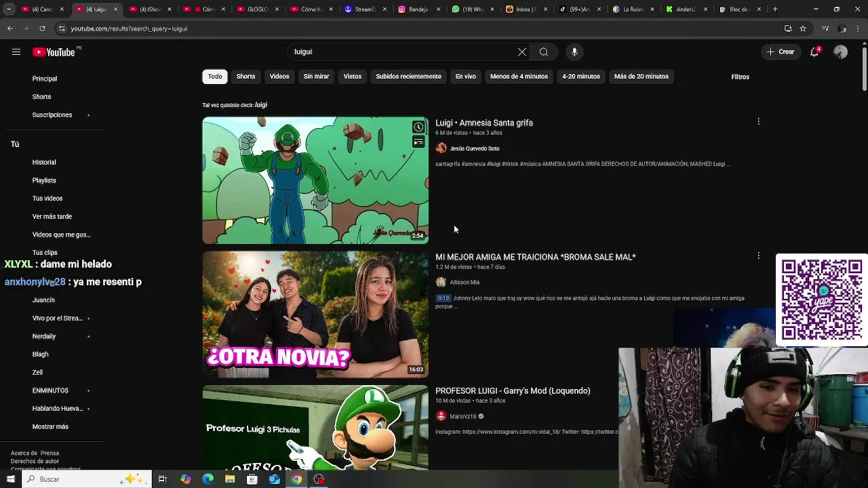Image resolution: width=868 pixels, height=488 pixels.
Task: Reload the page in Chrome
Action: click(42, 28)
